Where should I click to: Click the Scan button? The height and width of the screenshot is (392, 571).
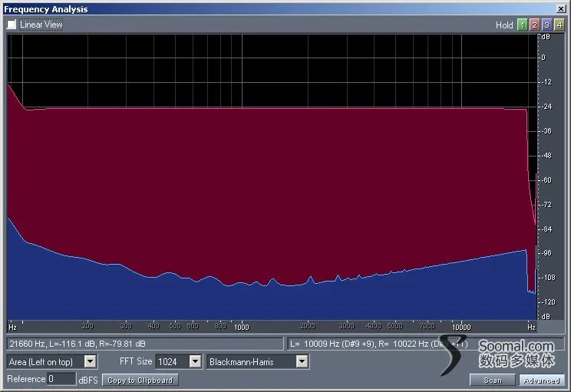pyautogui.click(x=493, y=380)
